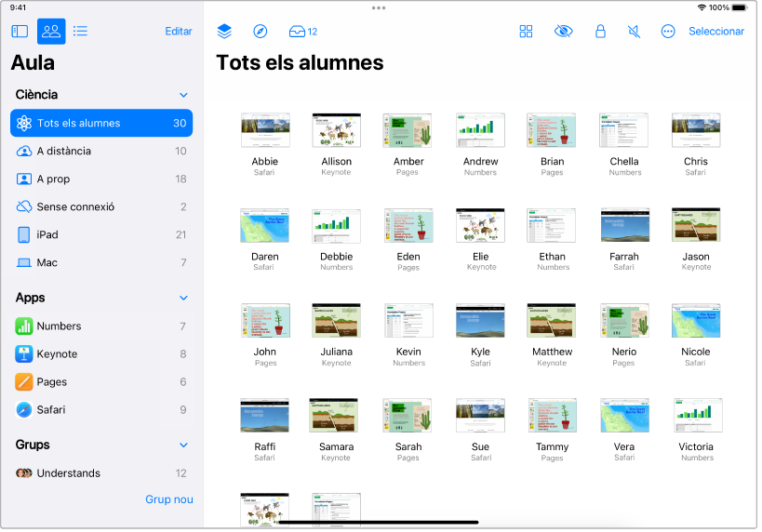Viewport: 762px width, 532px height.
Task: Tap the home indicator bar at bottom
Action: (x=379, y=523)
